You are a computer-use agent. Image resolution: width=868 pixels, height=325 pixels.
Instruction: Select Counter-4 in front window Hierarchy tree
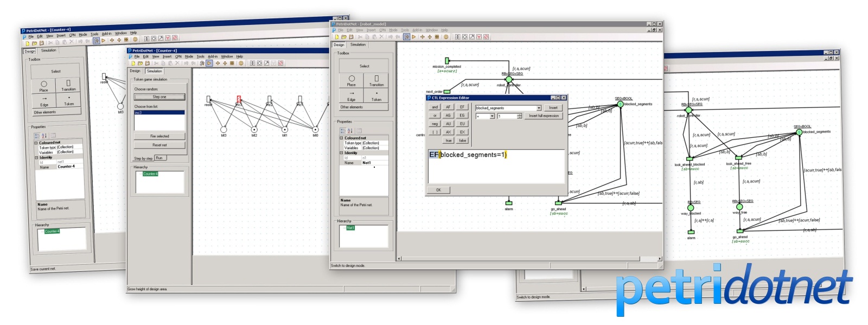click(150, 174)
